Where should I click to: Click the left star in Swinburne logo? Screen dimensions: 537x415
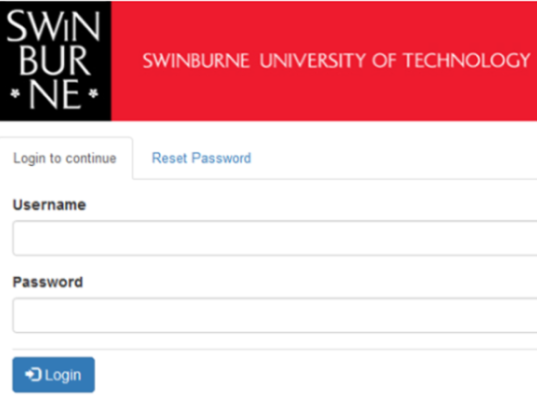pyautogui.click(x=15, y=93)
